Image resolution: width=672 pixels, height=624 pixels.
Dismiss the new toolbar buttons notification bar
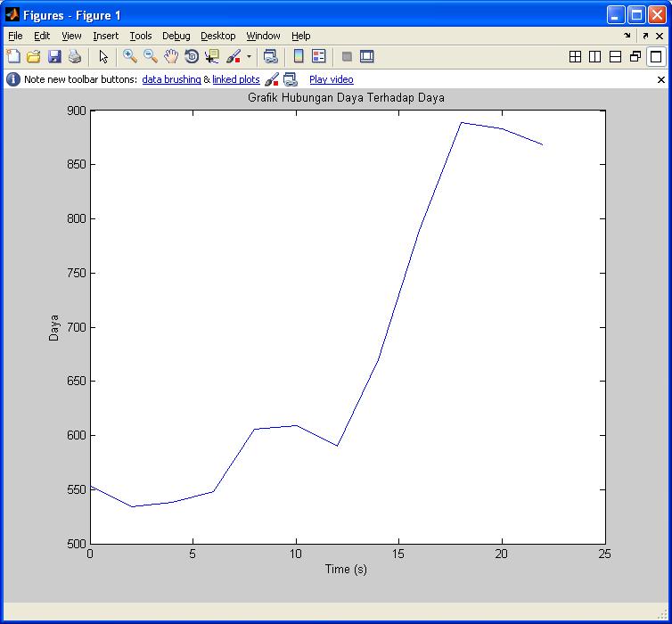point(661,79)
